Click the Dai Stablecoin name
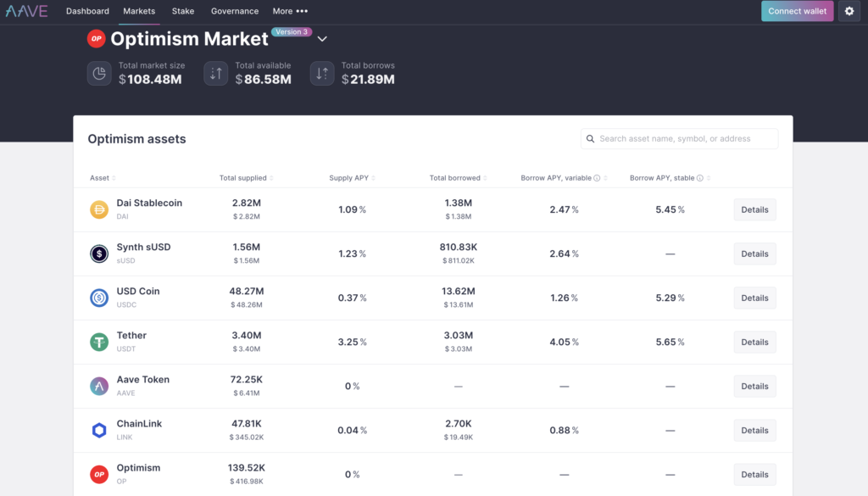Viewport: 868px width, 496px height. [x=149, y=203]
